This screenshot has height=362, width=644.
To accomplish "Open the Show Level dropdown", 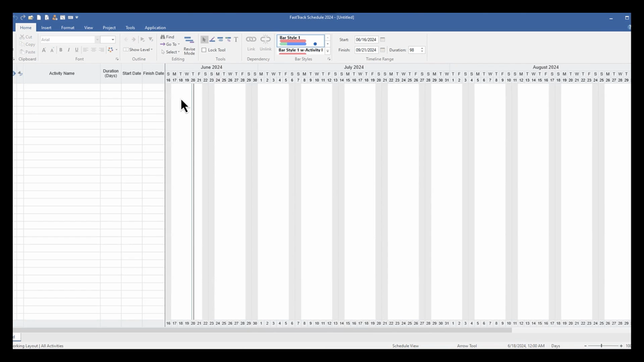I will pos(138,50).
